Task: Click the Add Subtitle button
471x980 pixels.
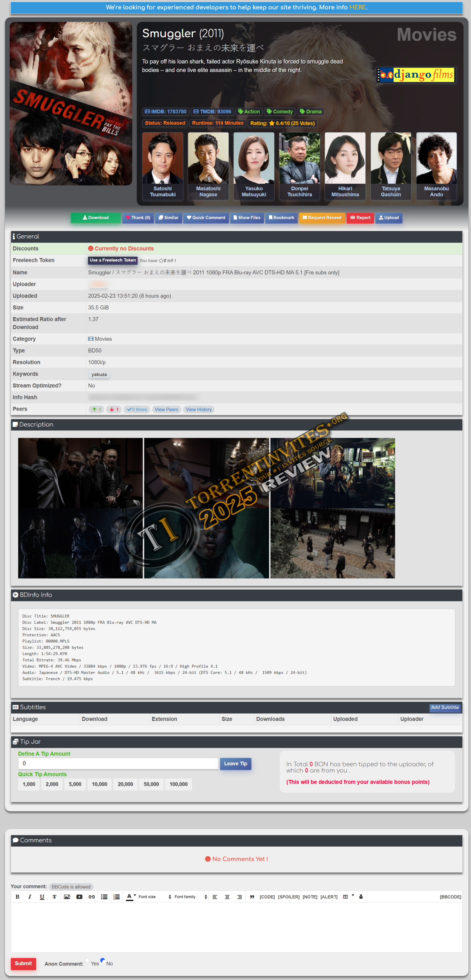Action: [445, 707]
